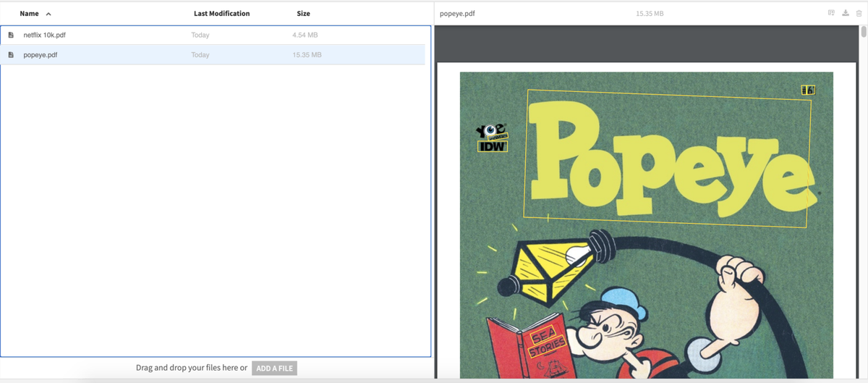Click the file icon beside popeye.pdf row
The image size is (868, 383).
coord(11,55)
